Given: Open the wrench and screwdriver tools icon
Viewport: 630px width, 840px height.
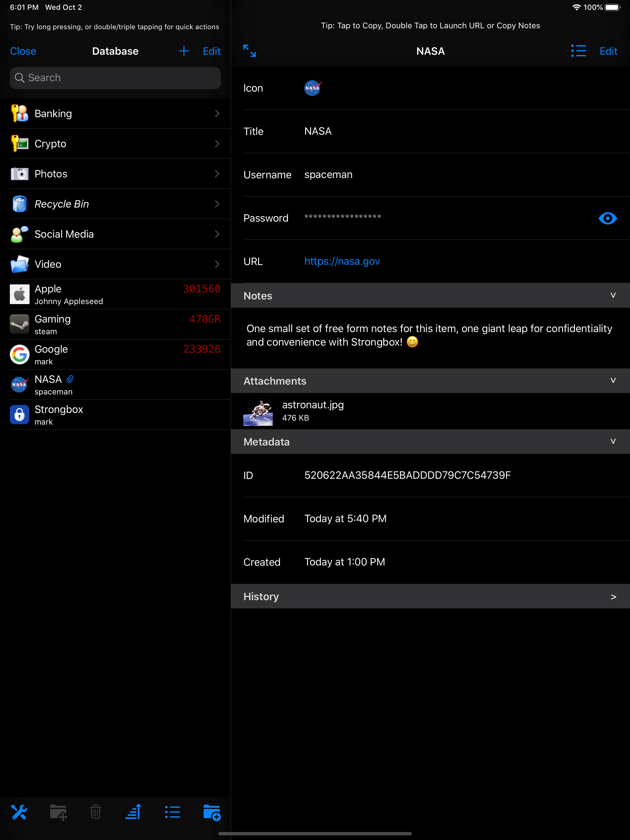Looking at the screenshot, I should tap(19, 812).
